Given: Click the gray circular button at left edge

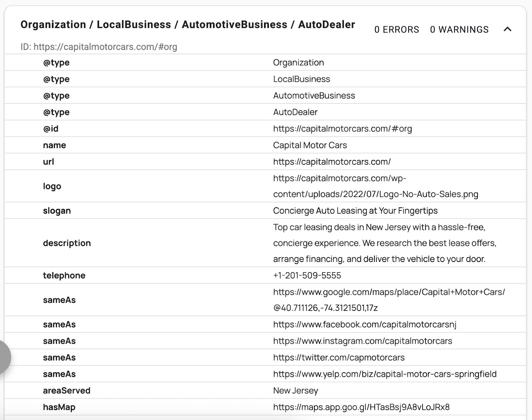Looking at the screenshot, I should [3, 357].
